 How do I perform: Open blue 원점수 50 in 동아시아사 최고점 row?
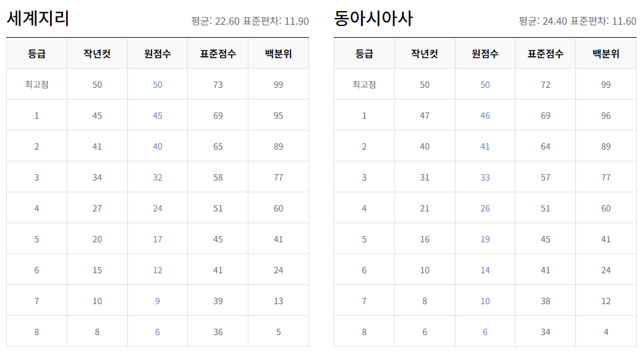(x=485, y=85)
